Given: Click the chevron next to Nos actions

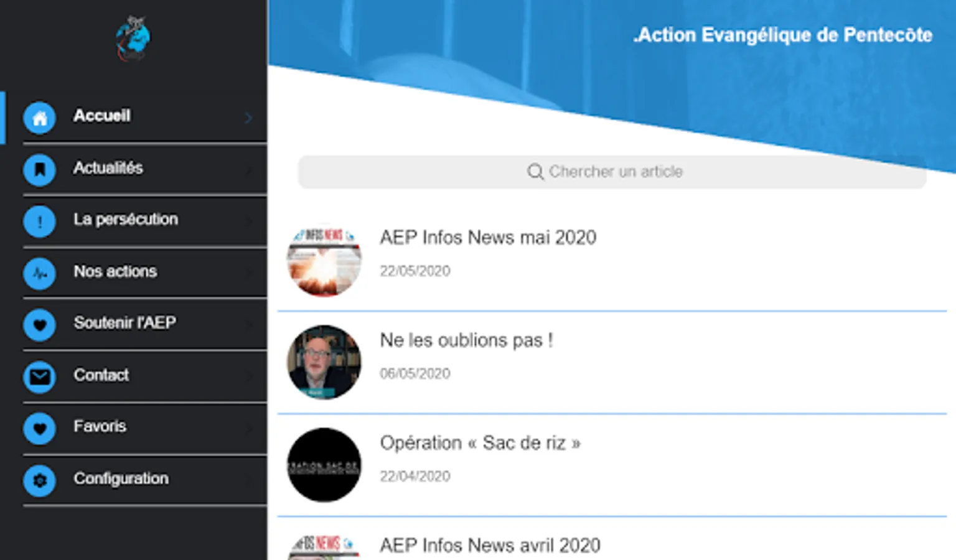Looking at the screenshot, I should pyautogui.click(x=248, y=273).
